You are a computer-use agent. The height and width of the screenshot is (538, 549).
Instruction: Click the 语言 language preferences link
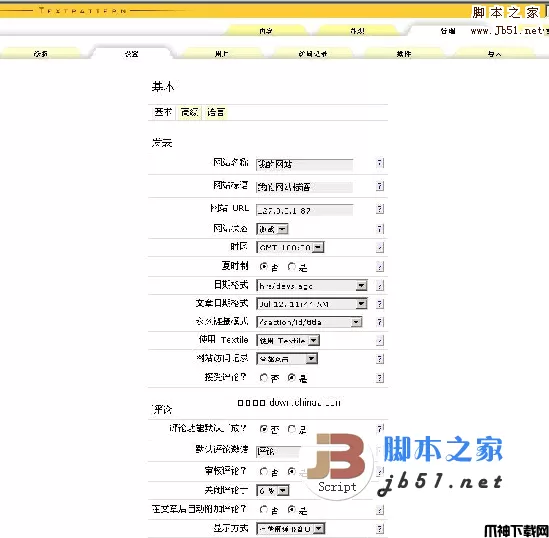tap(215, 112)
